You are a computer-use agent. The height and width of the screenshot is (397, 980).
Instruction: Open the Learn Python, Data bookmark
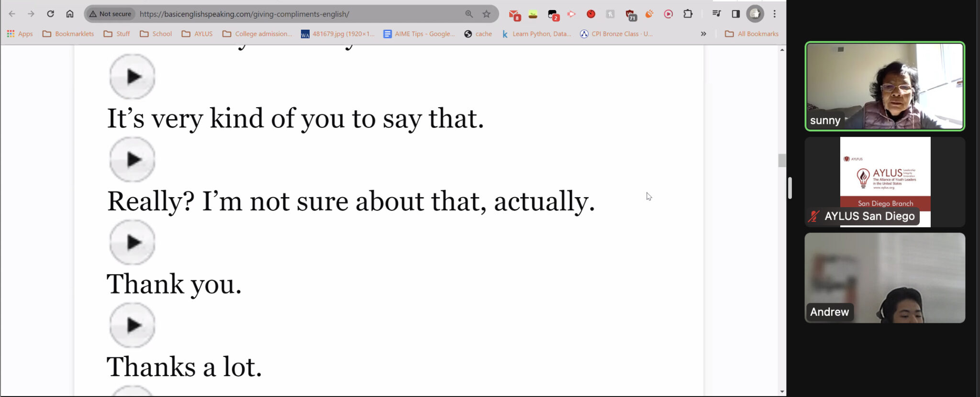pos(536,33)
